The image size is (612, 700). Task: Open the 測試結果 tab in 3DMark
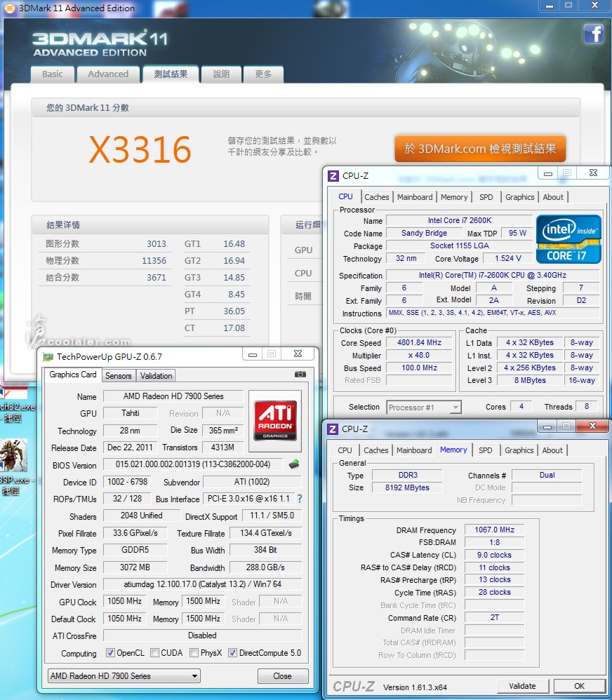tap(171, 74)
